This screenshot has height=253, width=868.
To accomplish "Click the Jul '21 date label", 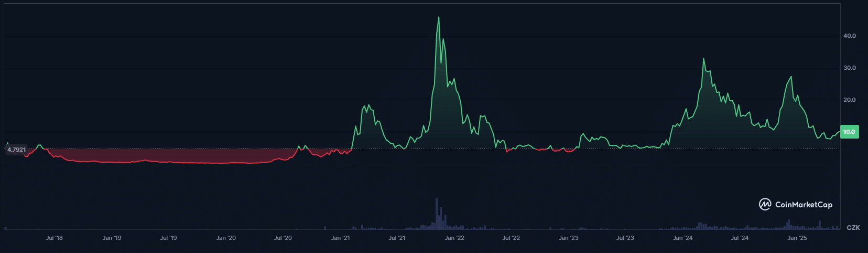I will (397, 238).
